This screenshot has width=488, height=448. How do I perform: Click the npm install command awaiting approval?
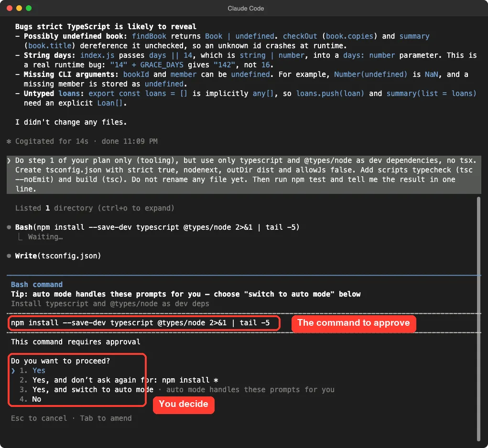(141, 323)
